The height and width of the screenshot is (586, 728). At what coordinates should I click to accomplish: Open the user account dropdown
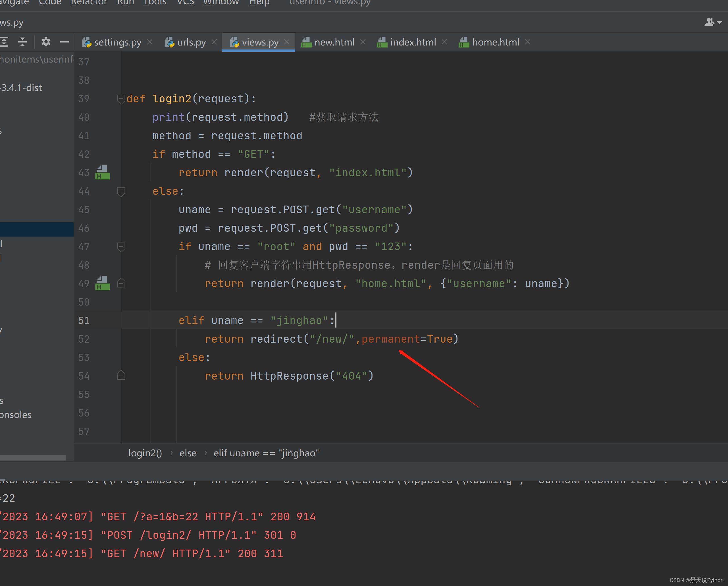pos(713,22)
